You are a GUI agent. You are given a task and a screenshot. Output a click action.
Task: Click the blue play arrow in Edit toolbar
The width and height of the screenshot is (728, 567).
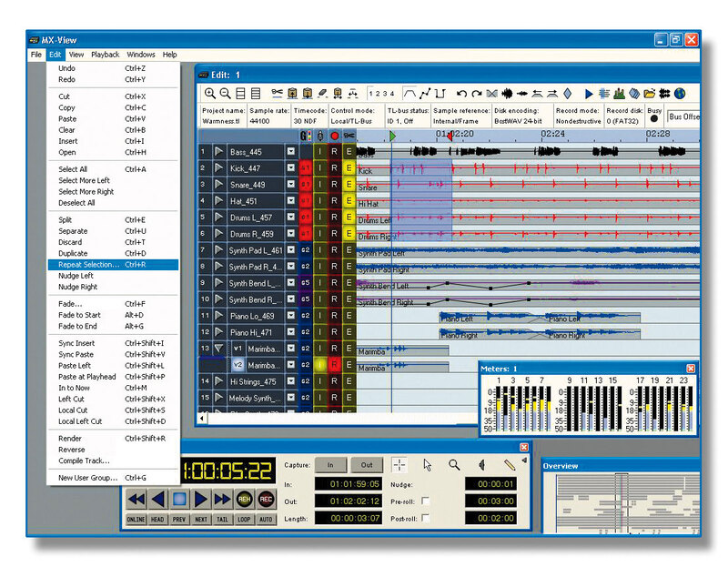click(x=589, y=94)
